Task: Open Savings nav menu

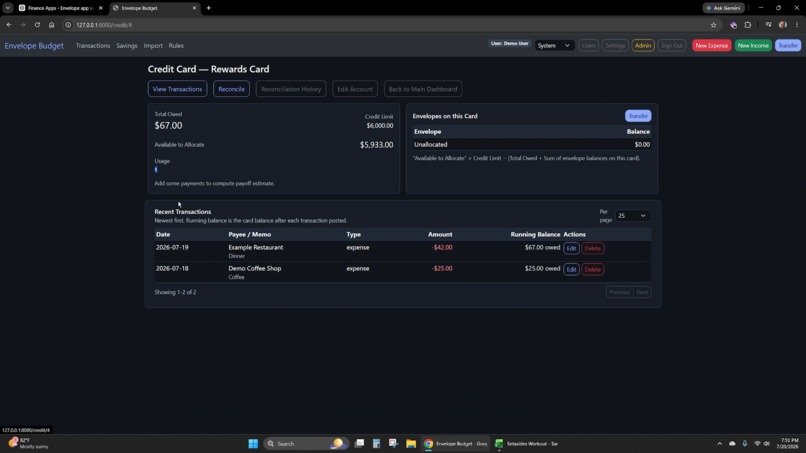Action: tap(126, 46)
